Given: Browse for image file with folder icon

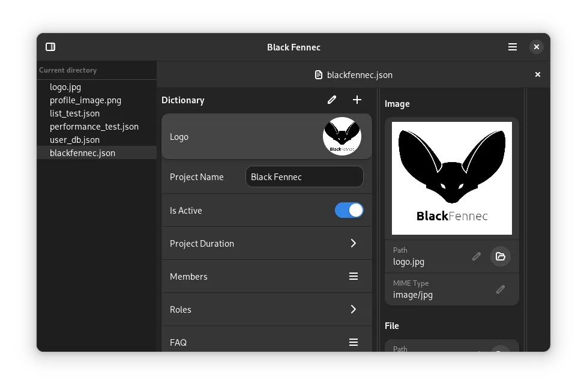Looking at the screenshot, I should (501, 256).
